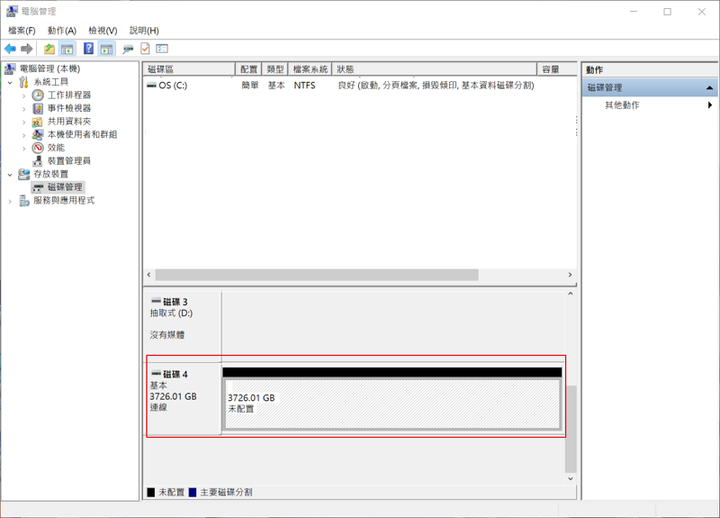The width and height of the screenshot is (720, 518).
Task: Sort by 狀態 column header
Action: pyautogui.click(x=434, y=69)
